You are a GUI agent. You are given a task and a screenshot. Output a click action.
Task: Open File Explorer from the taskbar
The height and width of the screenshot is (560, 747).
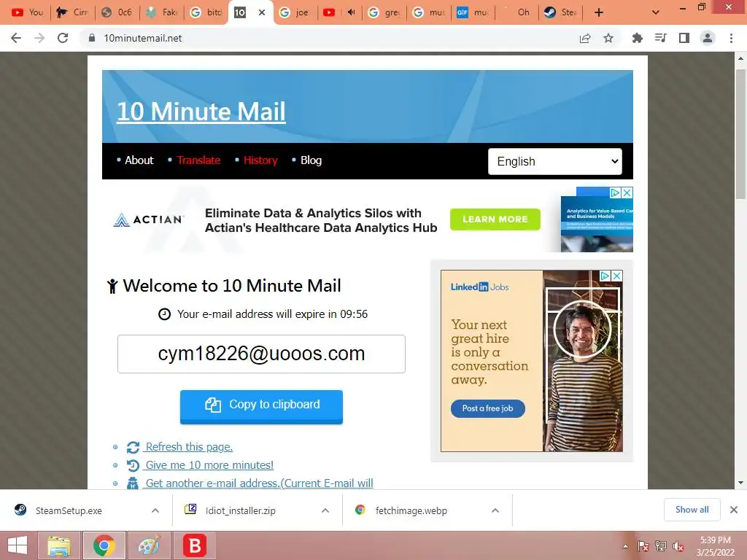coord(59,545)
